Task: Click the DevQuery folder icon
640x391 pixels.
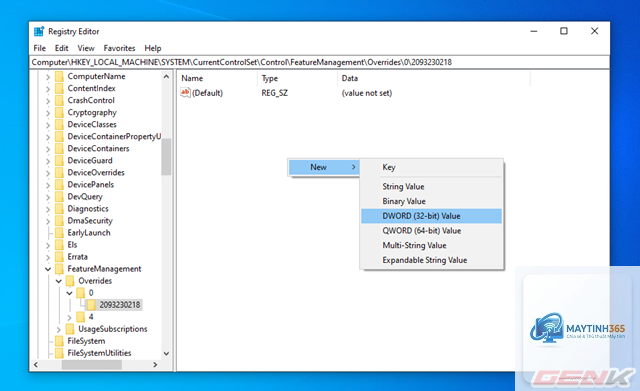Action: pyautogui.click(x=59, y=197)
